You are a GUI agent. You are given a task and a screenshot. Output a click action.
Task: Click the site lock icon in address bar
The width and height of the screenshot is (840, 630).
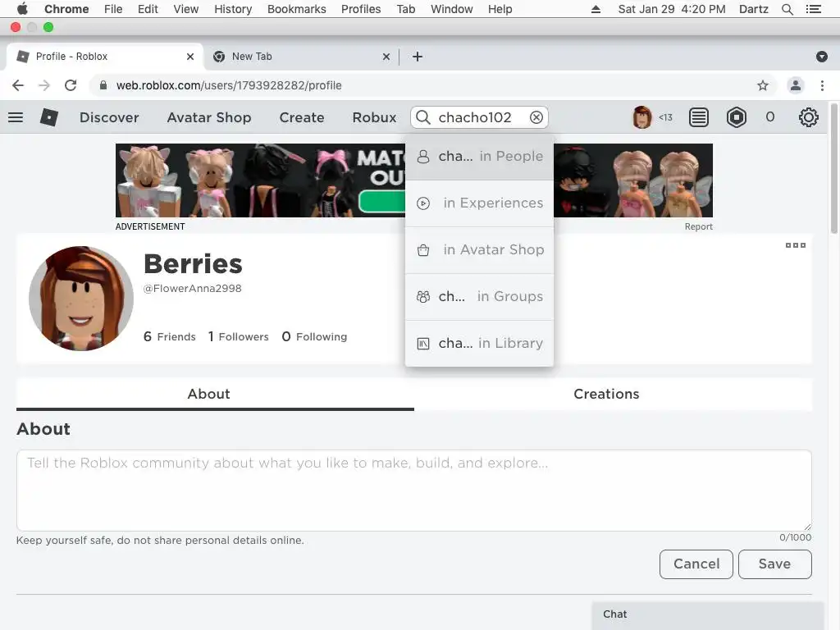[103, 85]
